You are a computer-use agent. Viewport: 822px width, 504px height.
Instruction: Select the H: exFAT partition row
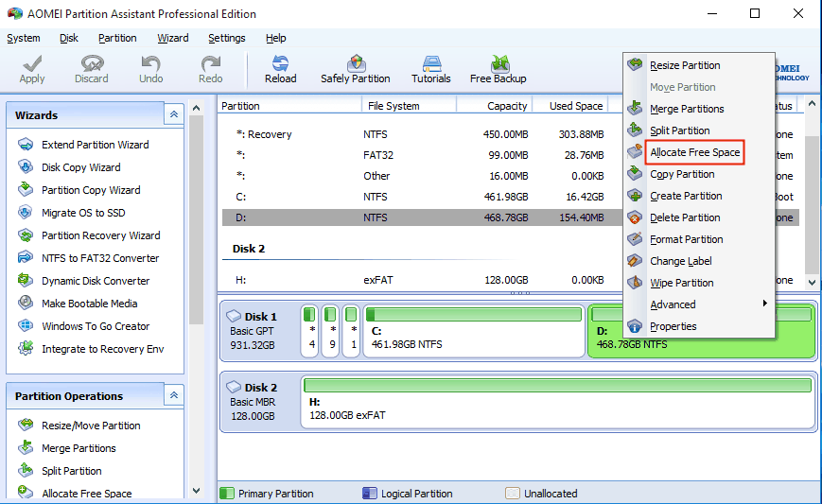422,280
